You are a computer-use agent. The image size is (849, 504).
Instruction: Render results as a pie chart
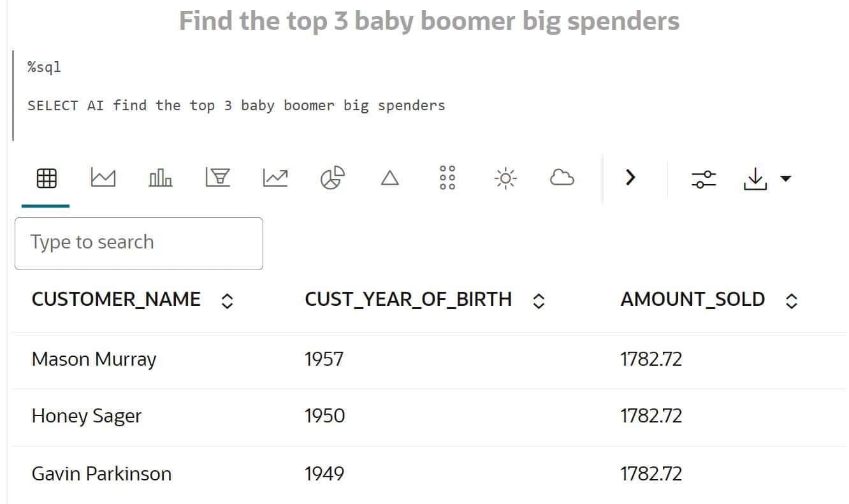pos(332,178)
